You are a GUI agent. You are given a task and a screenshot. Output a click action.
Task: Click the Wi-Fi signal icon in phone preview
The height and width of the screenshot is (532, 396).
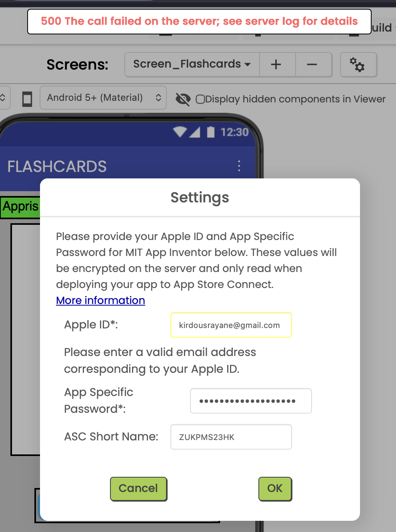[180, 132]
